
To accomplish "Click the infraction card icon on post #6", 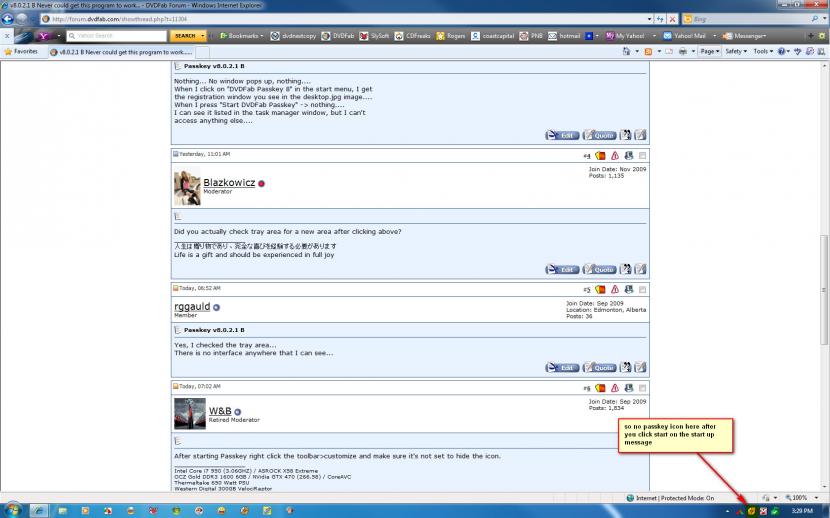I will [600, 388].
